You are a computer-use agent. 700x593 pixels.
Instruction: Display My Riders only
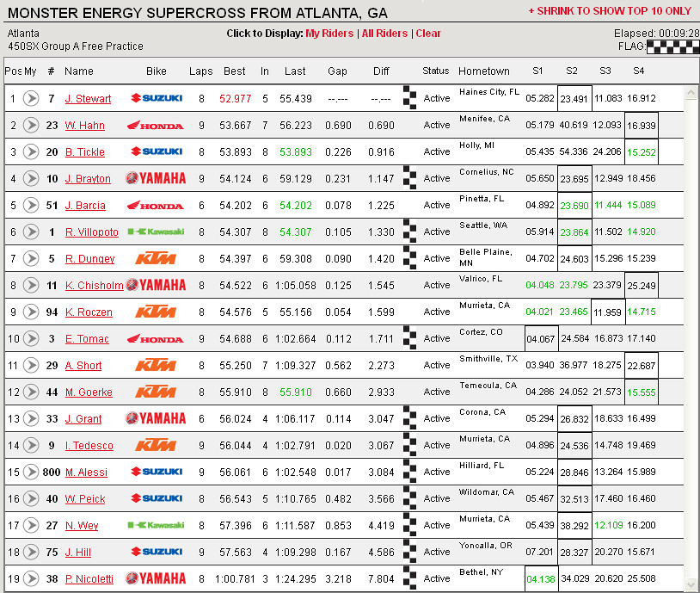(329, 34)
